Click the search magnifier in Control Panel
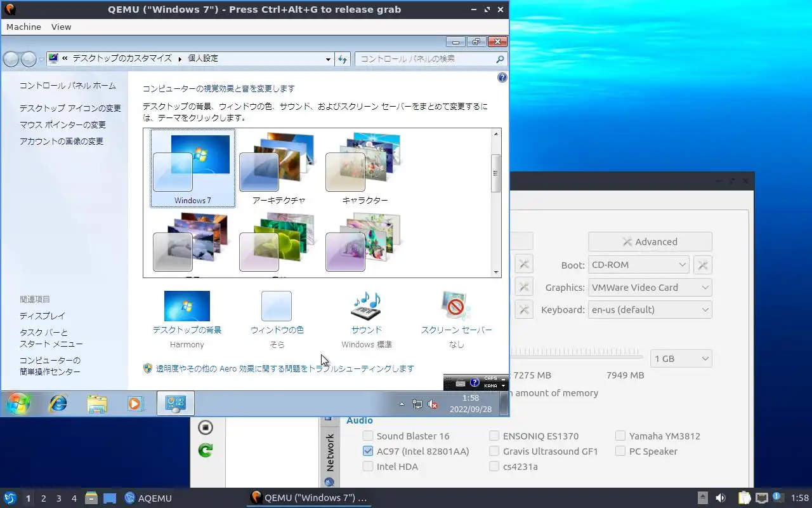 (501, 58)
